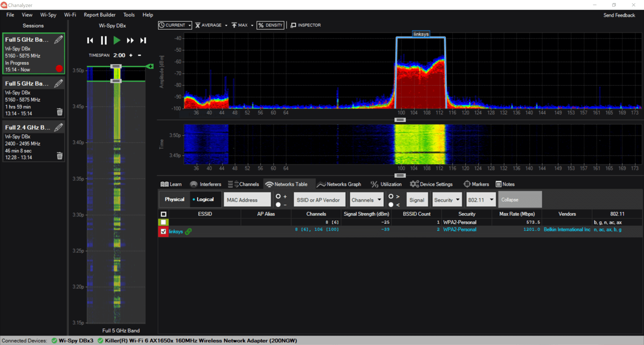Delete the Full 2.4 GHz Band session
644x345 pixels.
click(x=59, y=156)
